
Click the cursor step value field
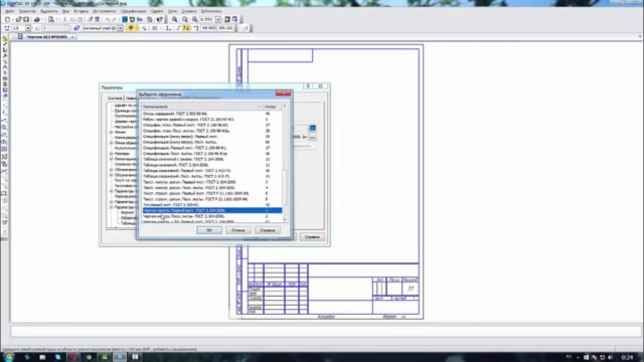[x=18, y=28]
